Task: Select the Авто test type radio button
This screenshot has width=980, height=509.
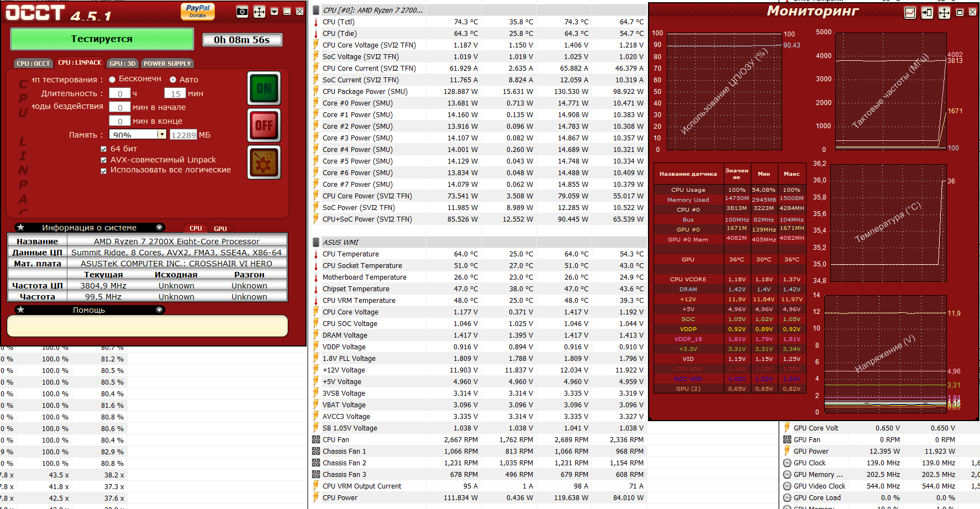Action: click(x=173, y=80)
